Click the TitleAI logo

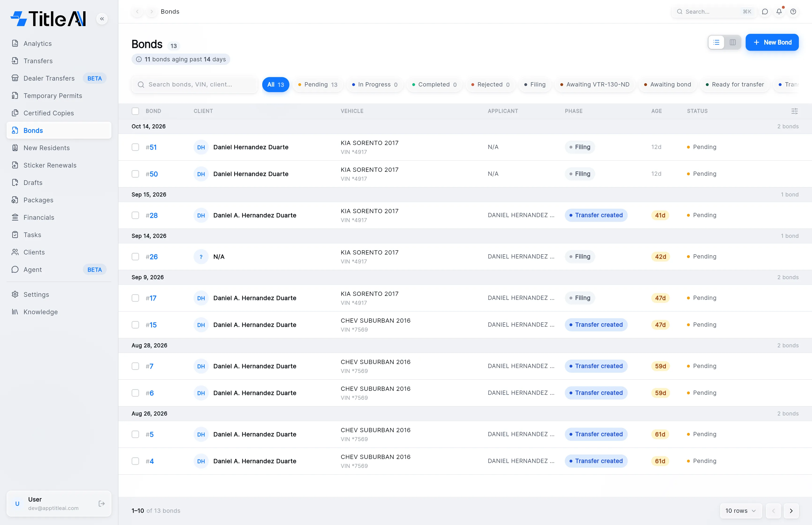48,19
